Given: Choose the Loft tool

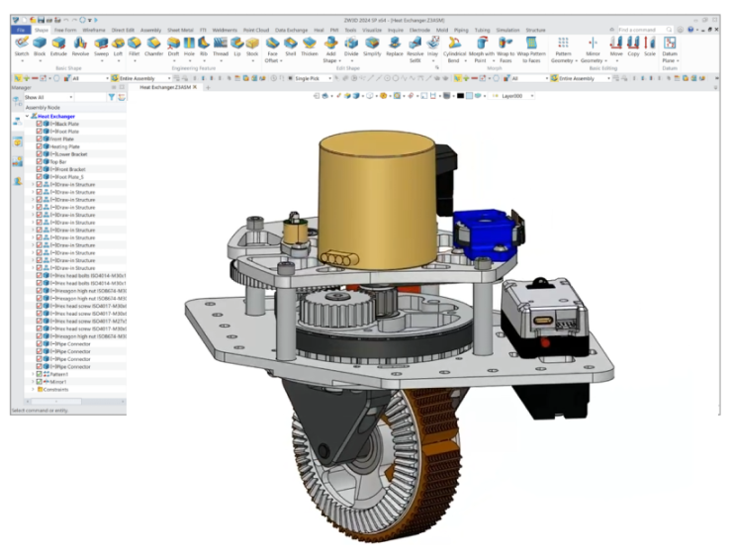Looking at the screenshot, I should pyautogui.click(x=118, y=47).
